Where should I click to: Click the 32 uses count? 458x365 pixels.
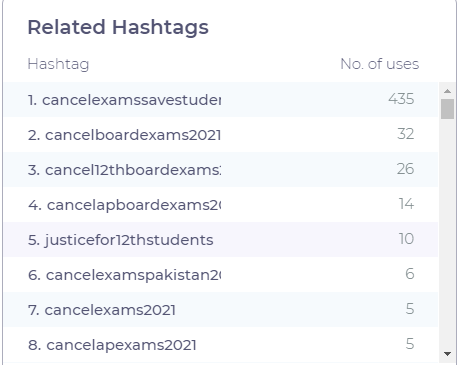tap(406, 134)
